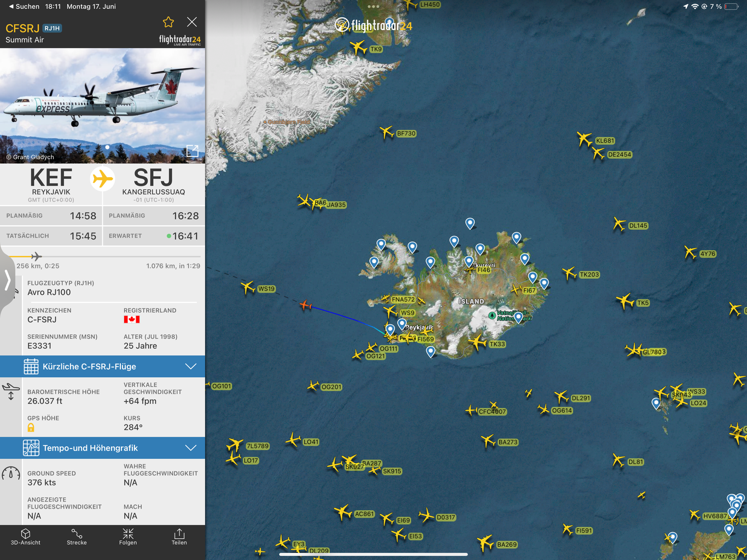
Task: Tap the Suchen back link in status bar
Action: click(x=24, y=7)
